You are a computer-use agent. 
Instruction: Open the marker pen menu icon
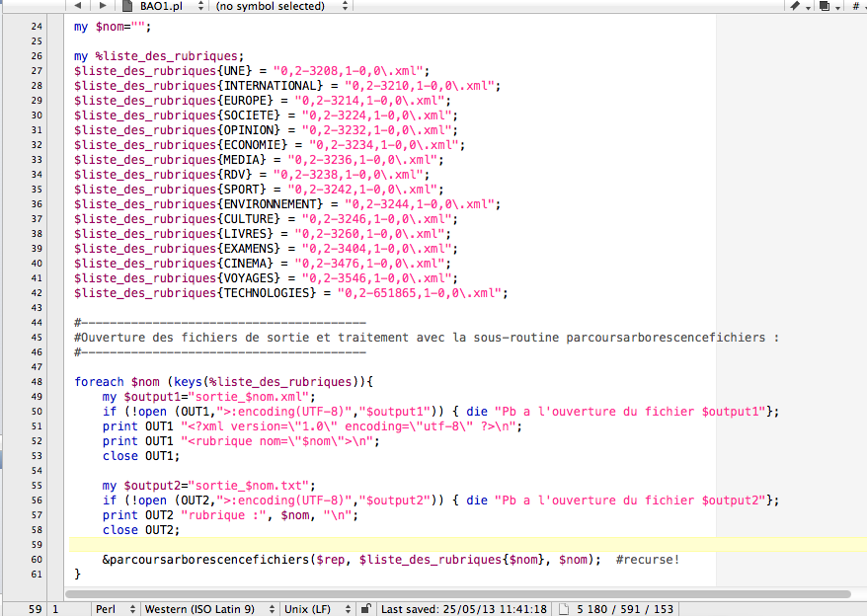click(798, 6)
